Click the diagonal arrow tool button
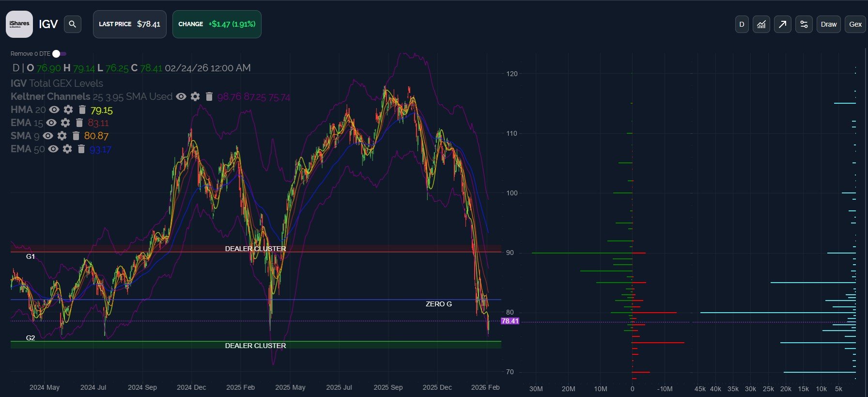Viewport: 868px width, 397px height. (783, 24)
